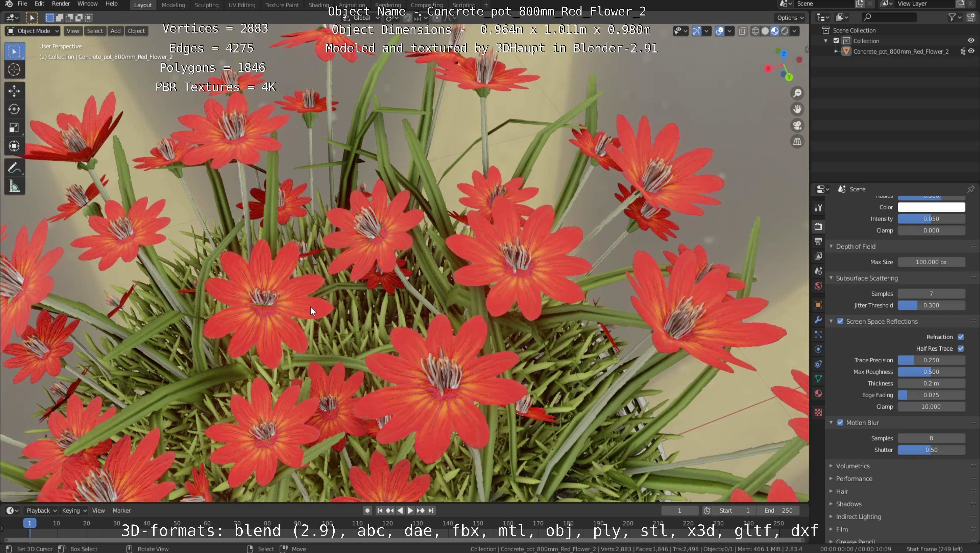980x553 pixels.
Task: Pick the Scale tool
Action: pos(14,128)
